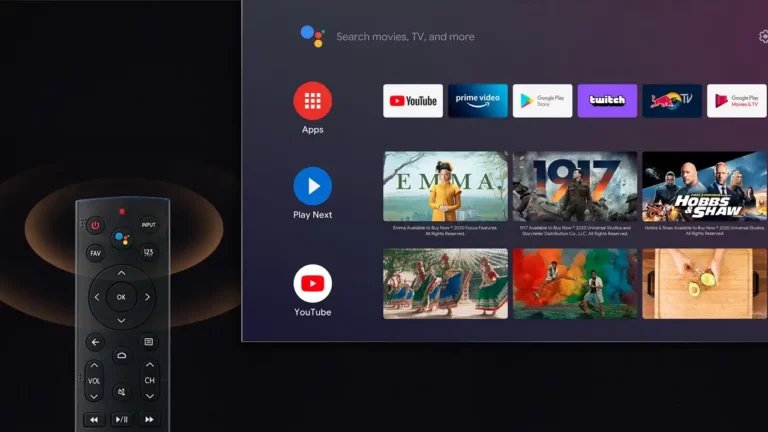Click the 1917 availability caption text
The image size is (768, 432).
[x=575, y=231]
